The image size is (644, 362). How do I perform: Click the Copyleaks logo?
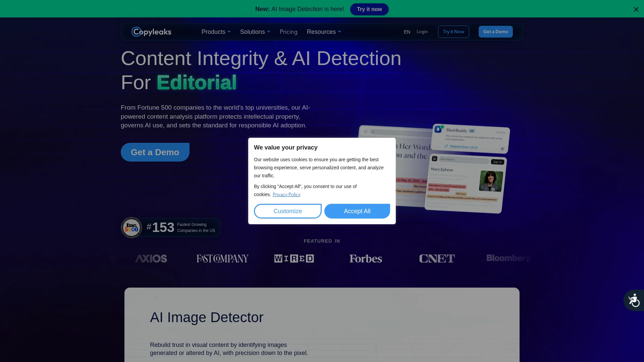tap(151, 32)
